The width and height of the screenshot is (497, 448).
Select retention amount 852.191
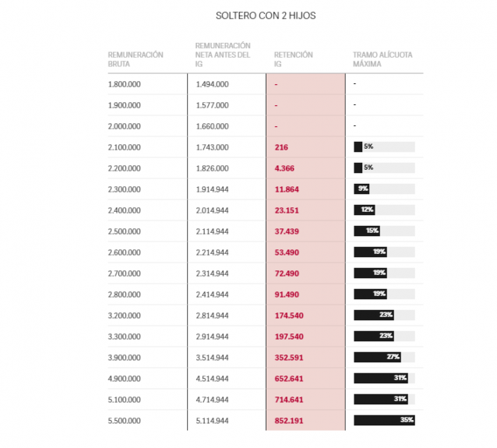[x=289, y=420]
